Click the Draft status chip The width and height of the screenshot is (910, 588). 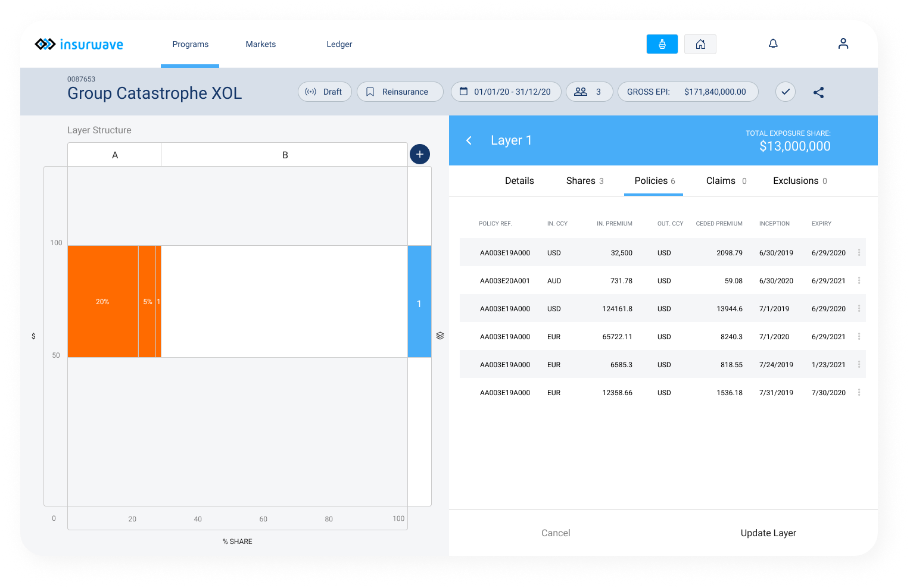pos(325,92)
